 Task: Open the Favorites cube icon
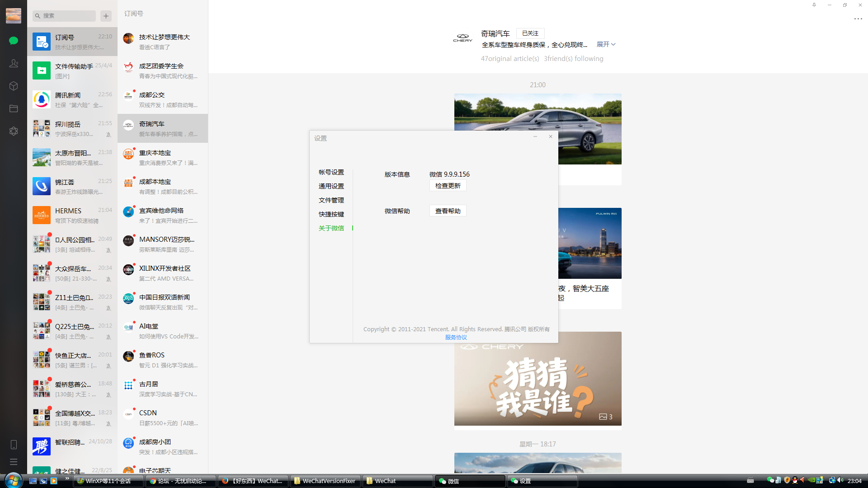click(x=14, y=86)
